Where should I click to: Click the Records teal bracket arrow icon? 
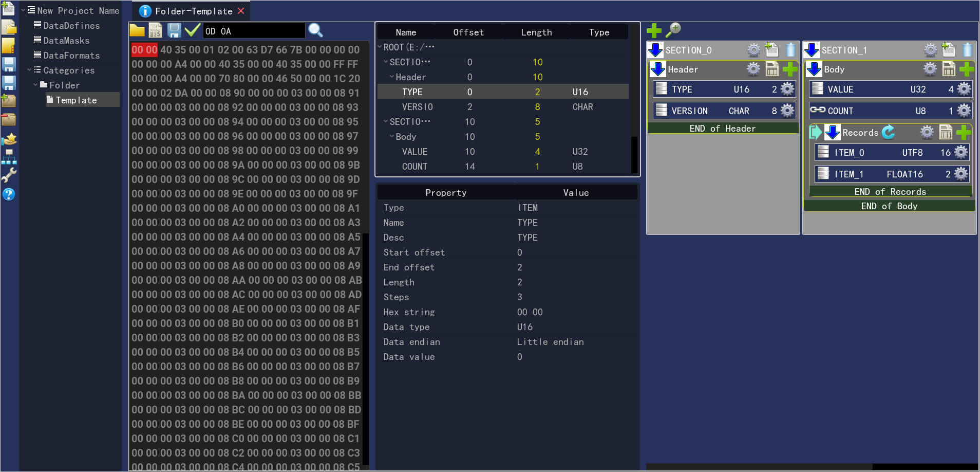tap(816, 132)
